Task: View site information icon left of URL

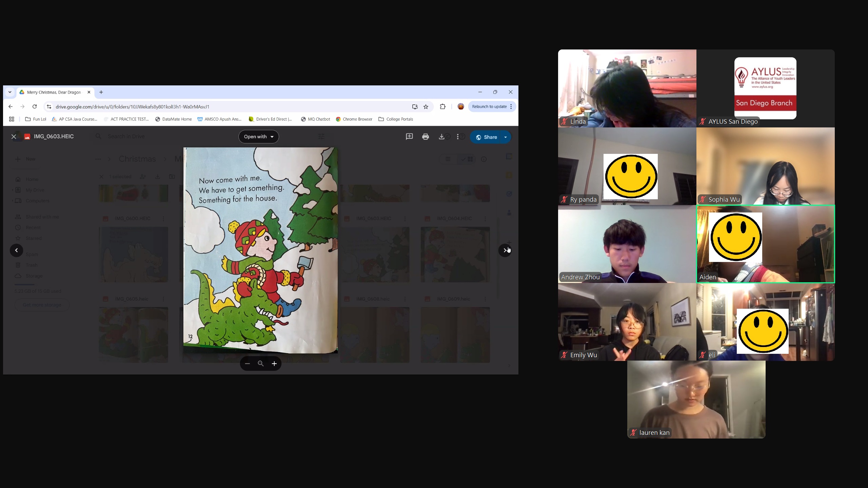Action: click(49, 107)
